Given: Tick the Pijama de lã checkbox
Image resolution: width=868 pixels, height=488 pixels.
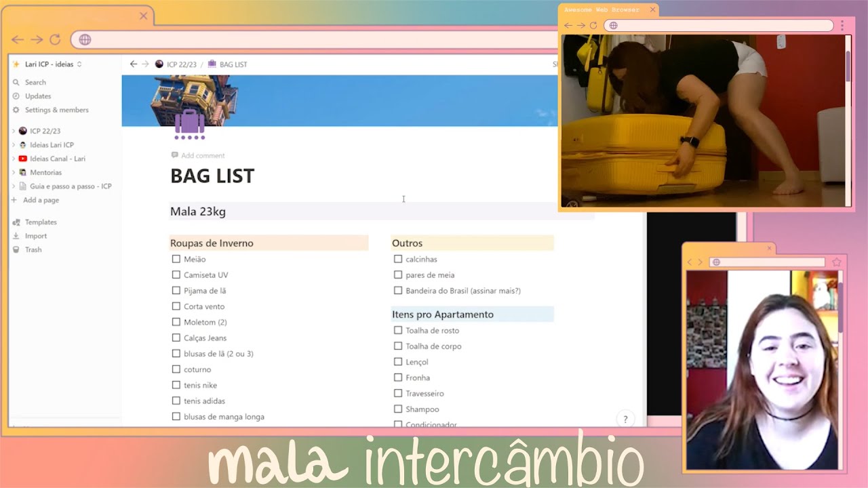Looking at the screenshot, I should point(176,290).
